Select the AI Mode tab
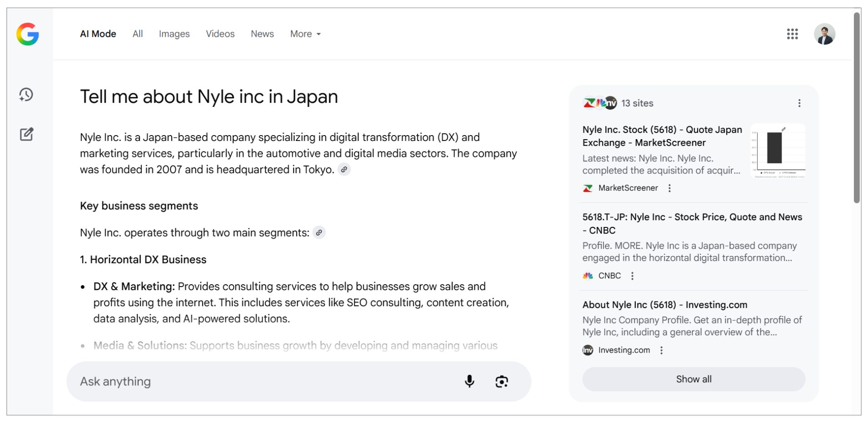Image resolution: width=868 pixels, height=423 pixels. [98, 34]
